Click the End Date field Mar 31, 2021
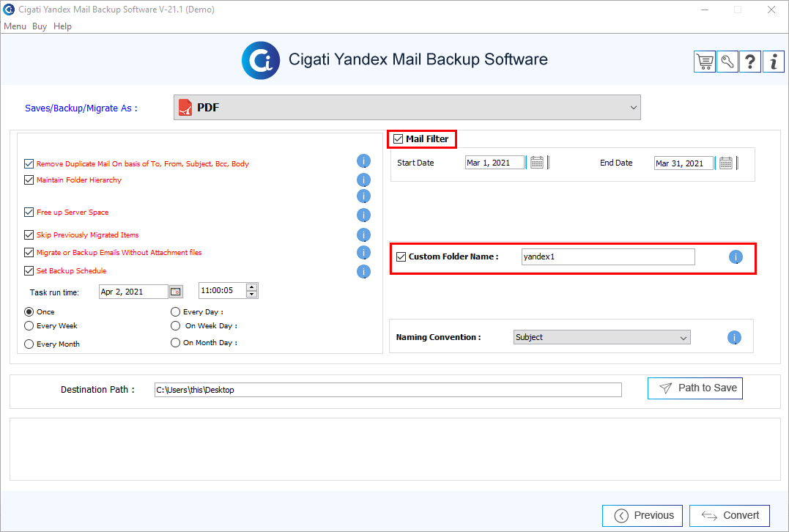The width and height of the screenshot is (789, 532). pyautogui.click(x=684, y=163)
